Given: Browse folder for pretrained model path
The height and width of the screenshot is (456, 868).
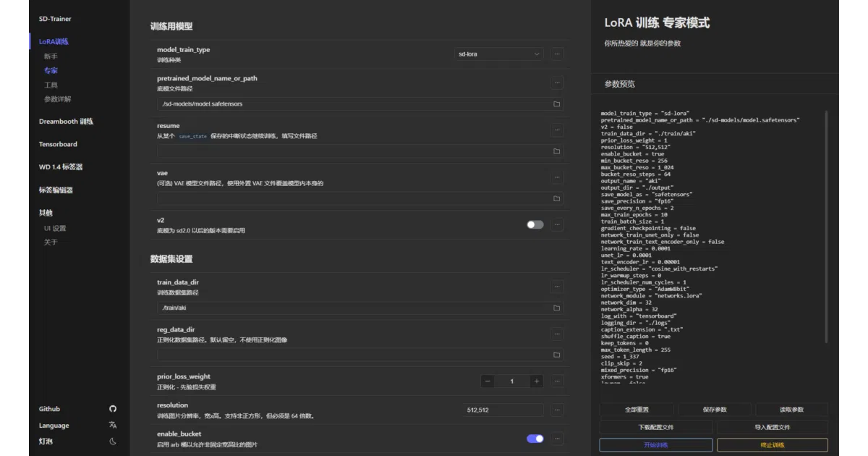Looking at the screenshot, I should [557, 104].
